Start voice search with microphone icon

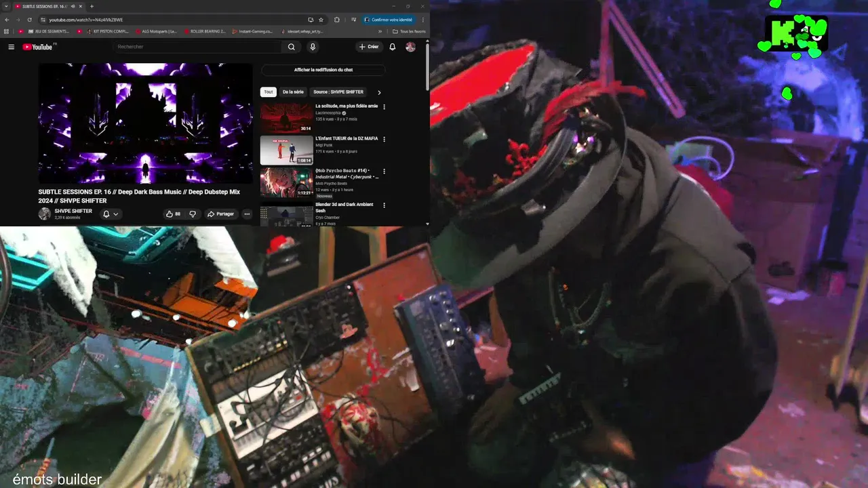[313, 47]
